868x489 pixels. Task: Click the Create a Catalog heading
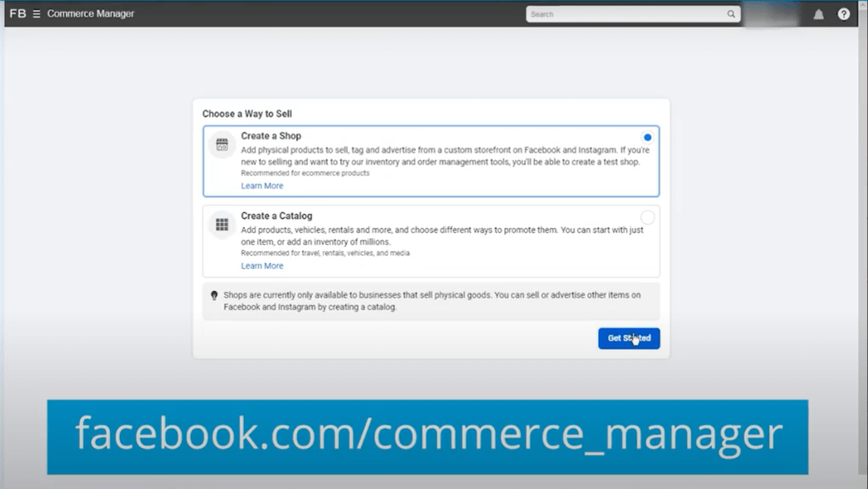click(x=277, y=216)
